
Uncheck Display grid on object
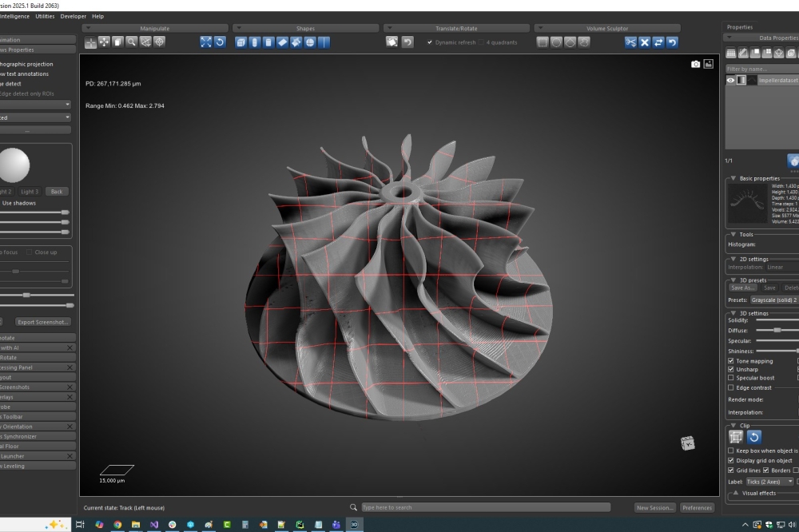(x=731, y=460)
